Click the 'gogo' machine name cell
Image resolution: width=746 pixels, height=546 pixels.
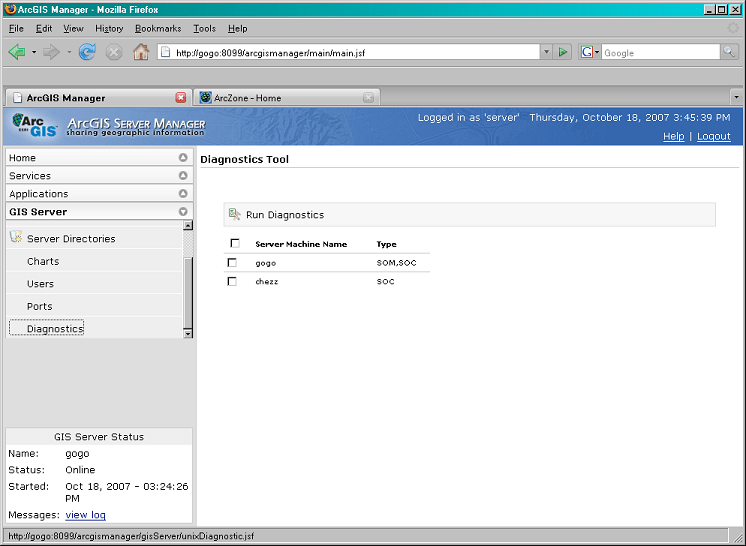click(265, 263)
